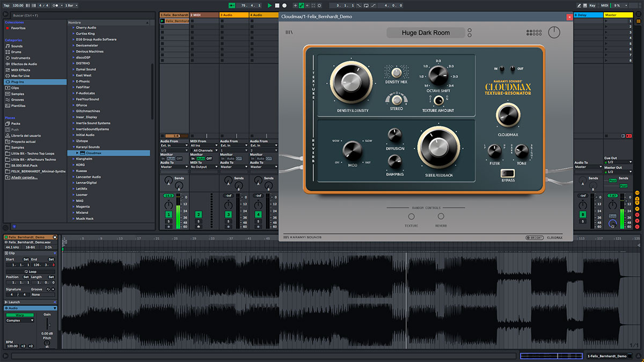Viewport: 644px width, 362px height.
Task: Solo track 1 with its S button
Action: tap(169, 221)
